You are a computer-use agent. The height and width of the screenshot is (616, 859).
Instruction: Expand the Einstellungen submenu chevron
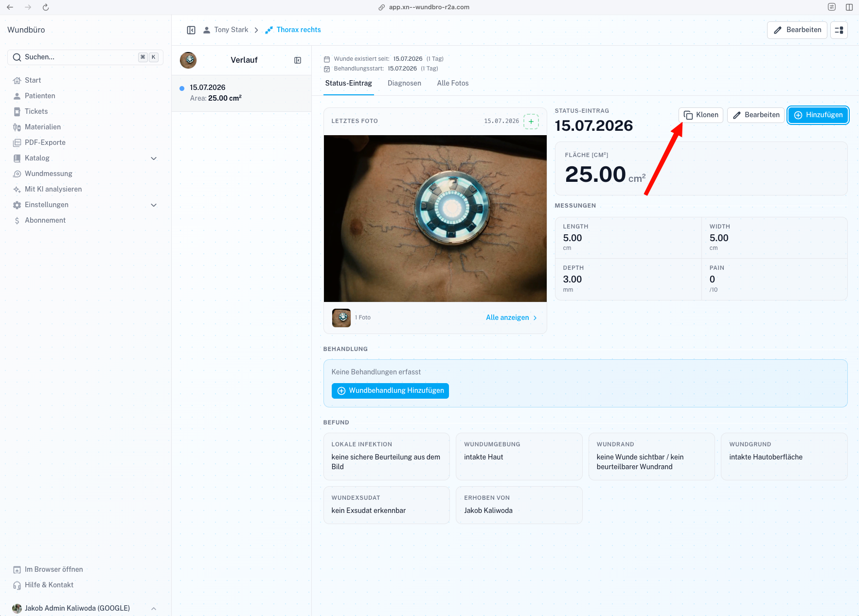(154, 205)
